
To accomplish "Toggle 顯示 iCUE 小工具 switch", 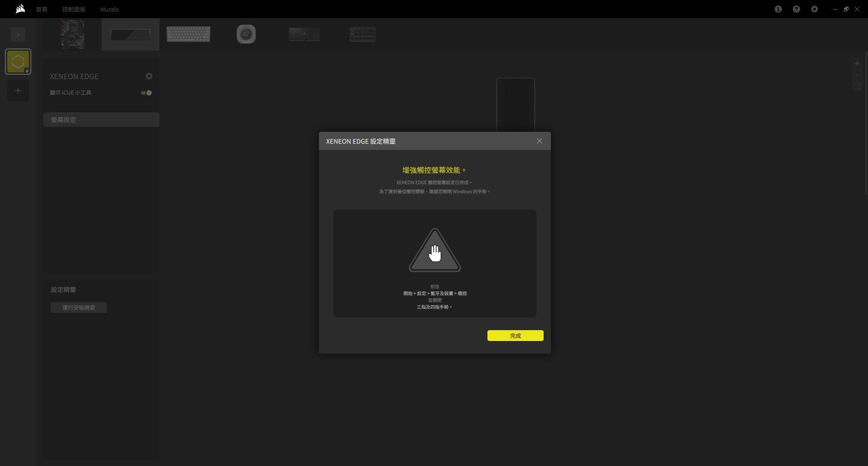I will coord(146,93).
